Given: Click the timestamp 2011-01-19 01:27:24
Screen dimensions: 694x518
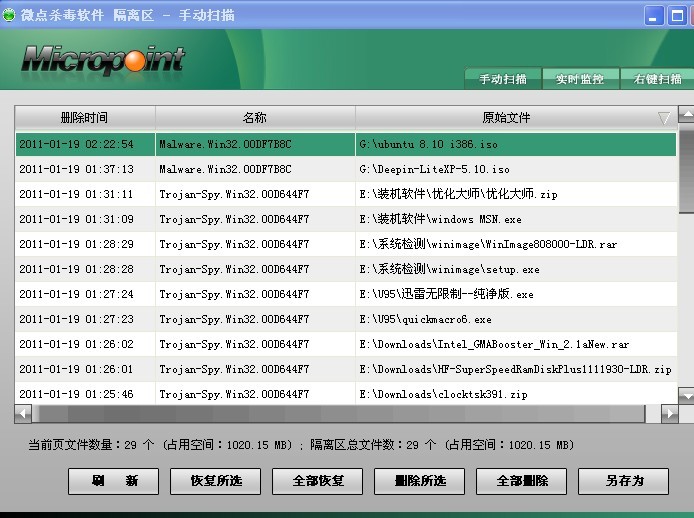Looking at the screenshot, I should pos(76,294).
